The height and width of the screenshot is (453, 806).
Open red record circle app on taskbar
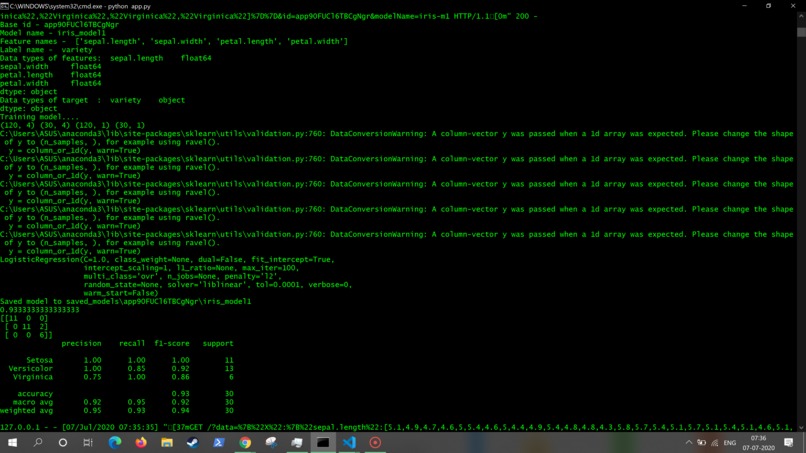375,442
